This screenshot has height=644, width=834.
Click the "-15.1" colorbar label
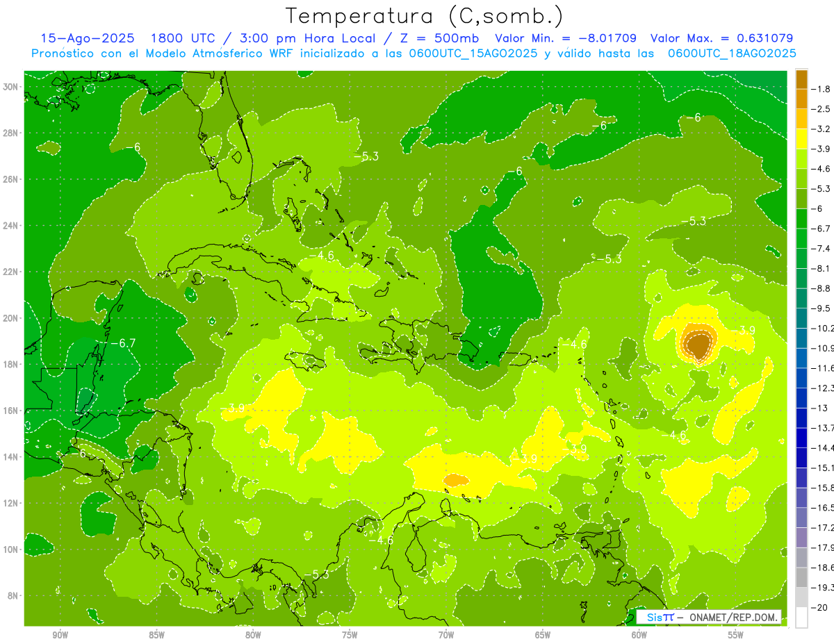(x=822, y=468)
